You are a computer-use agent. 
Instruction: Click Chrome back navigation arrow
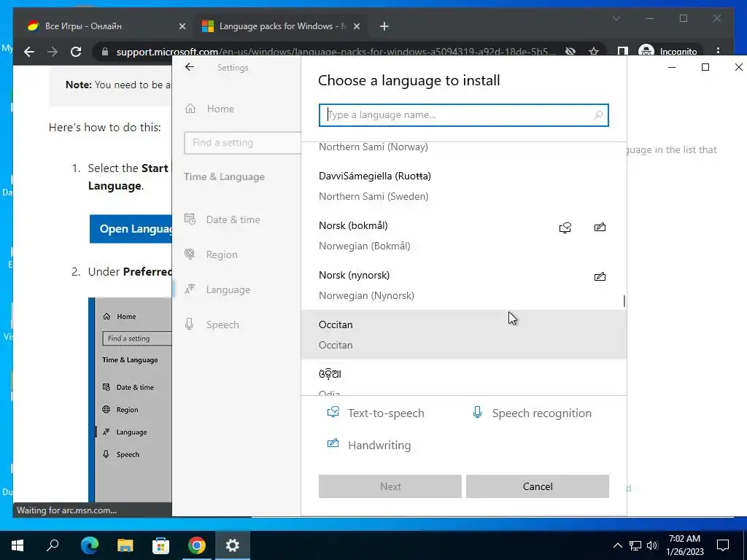point(29,52)
